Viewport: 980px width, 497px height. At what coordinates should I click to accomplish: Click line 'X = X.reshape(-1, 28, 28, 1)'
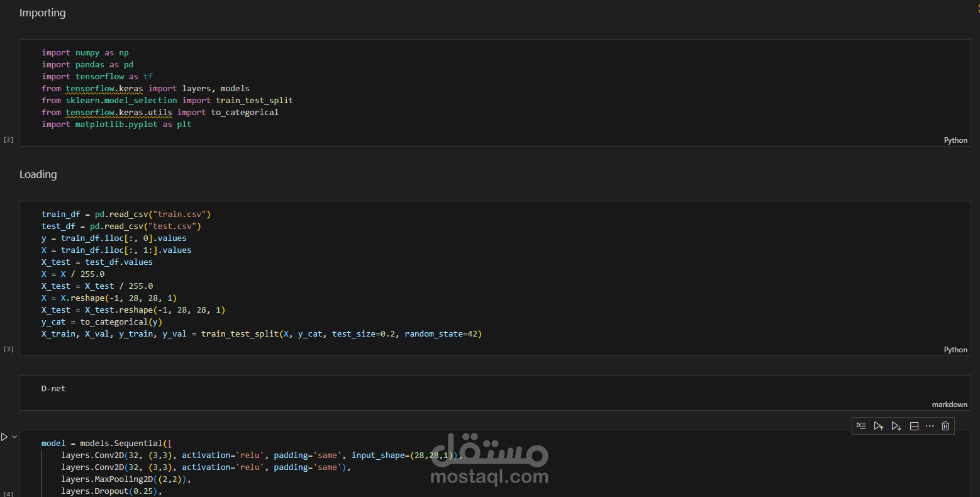pyautogui.click(x=109, y=298)
